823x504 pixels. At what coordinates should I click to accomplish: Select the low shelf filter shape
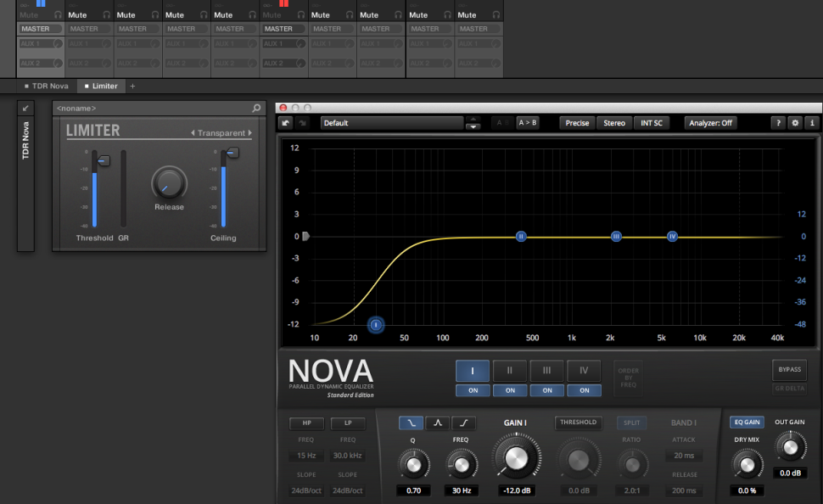click(411, 423)
